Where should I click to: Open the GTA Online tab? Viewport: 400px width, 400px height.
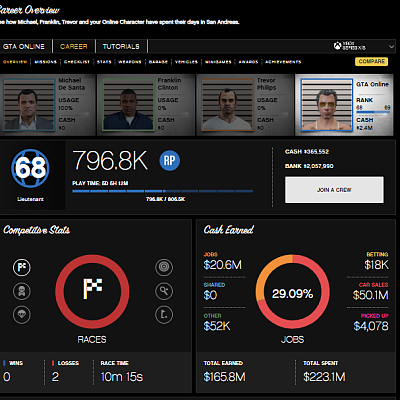pyautogui.click(x=24, y=46)
